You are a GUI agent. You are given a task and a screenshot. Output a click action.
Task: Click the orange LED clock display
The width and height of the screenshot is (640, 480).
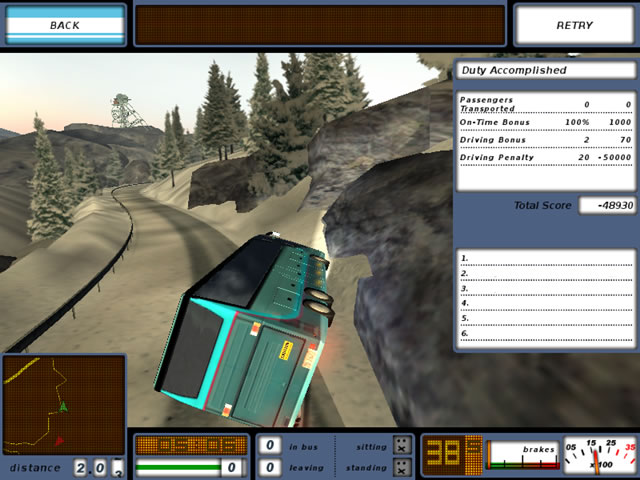click(190, 445)
